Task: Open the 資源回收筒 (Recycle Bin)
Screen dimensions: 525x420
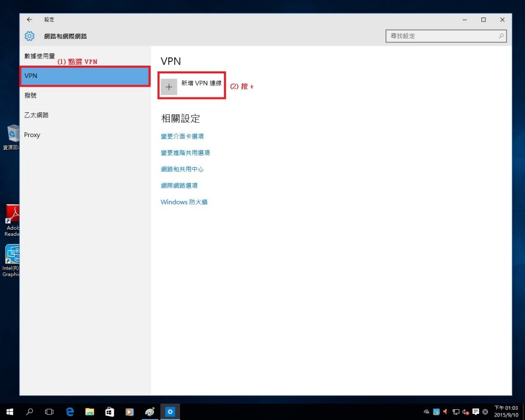Action: coord(11,137)
